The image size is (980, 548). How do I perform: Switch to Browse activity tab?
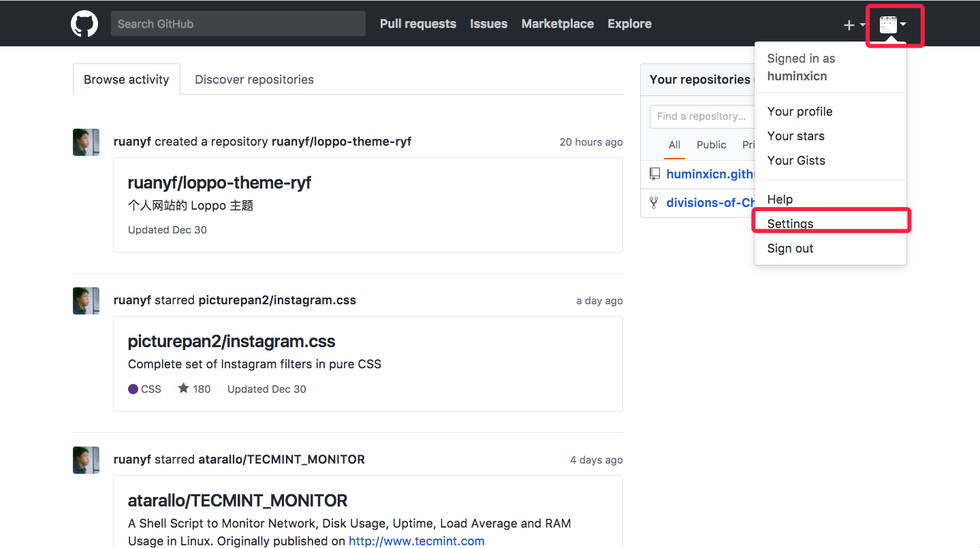127,79
